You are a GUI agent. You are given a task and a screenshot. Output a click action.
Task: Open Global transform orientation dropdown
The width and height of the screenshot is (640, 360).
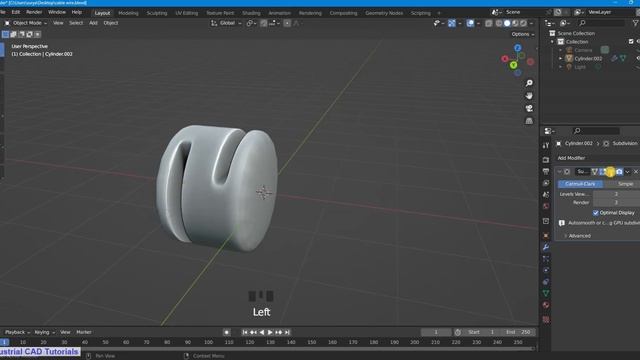[x=226, y=23]
